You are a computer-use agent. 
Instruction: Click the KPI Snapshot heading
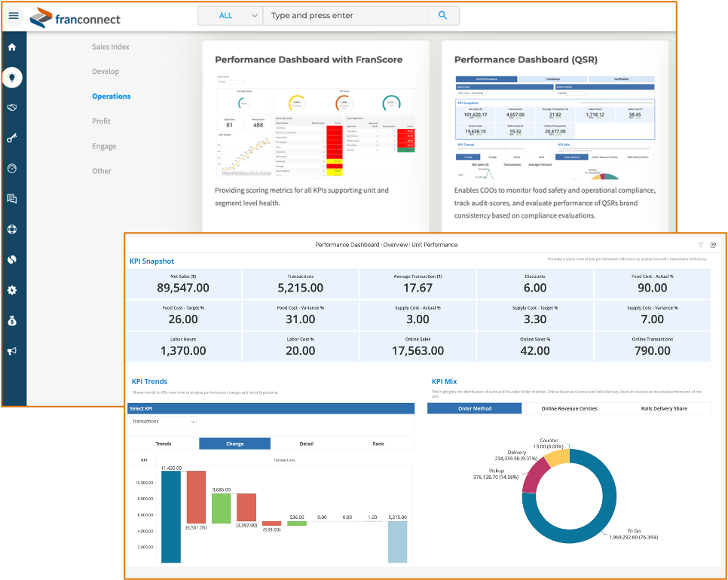pos(151,261)
